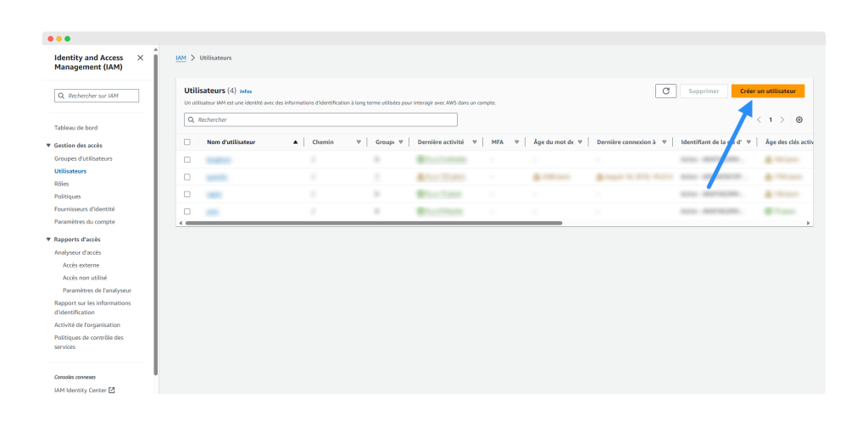Close the IAM navigation panel with X

coord(140,58)
